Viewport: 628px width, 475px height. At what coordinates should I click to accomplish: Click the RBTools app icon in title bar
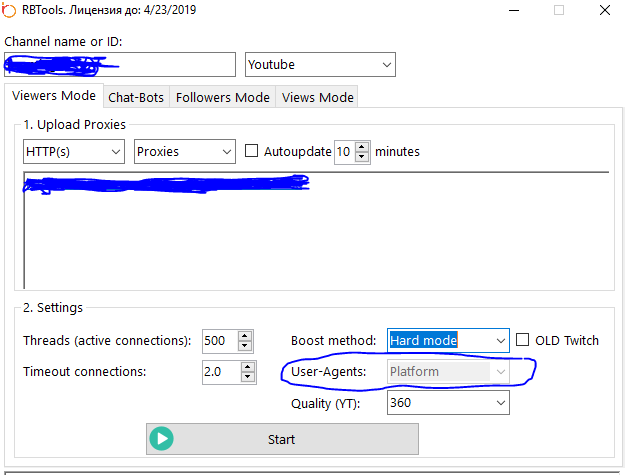(11, 11)
